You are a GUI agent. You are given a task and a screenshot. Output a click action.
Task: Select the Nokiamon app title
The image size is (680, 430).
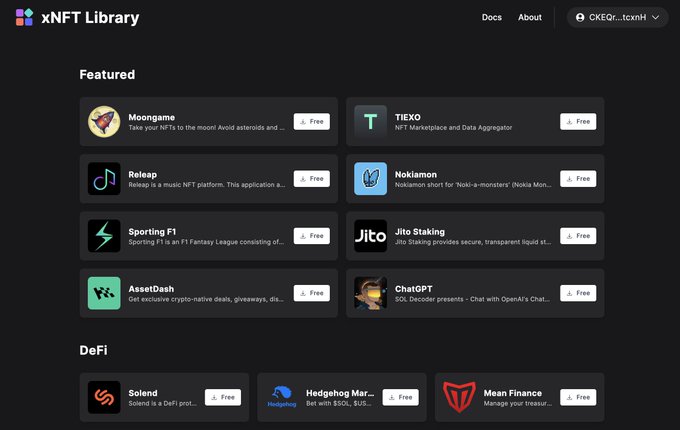pos(415,174)
